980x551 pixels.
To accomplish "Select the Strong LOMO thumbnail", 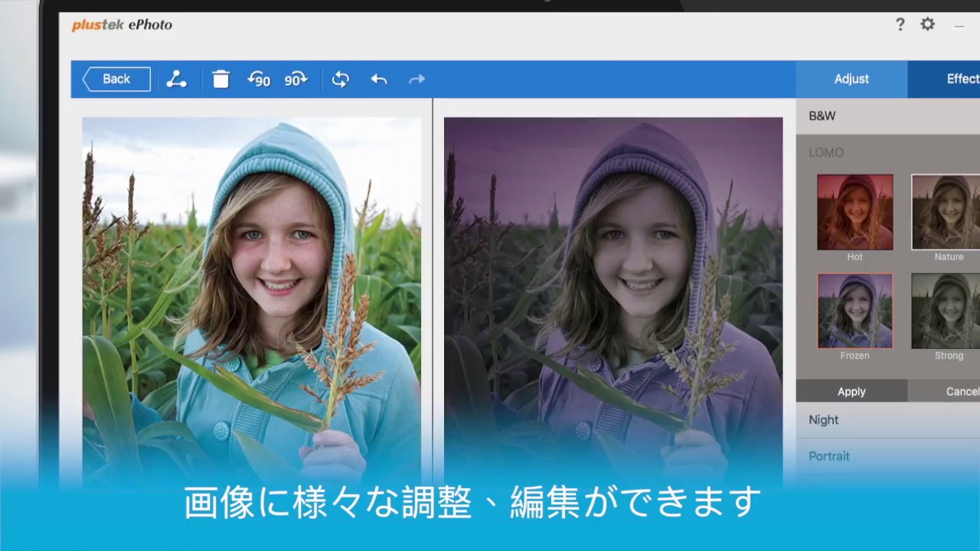I will (946, 311).
